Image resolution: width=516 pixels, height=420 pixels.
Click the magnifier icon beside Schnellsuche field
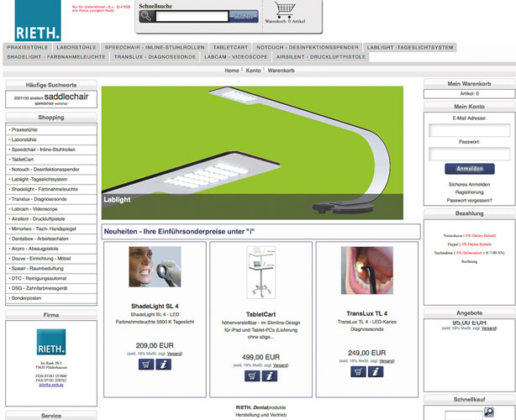pos(146,16)
